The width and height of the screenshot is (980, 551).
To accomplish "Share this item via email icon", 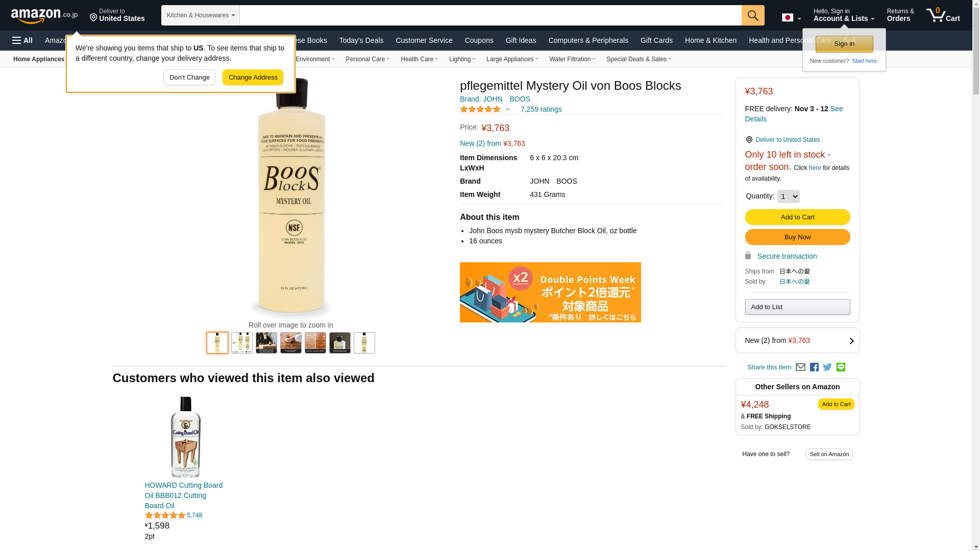I will [x=800, y=367].
